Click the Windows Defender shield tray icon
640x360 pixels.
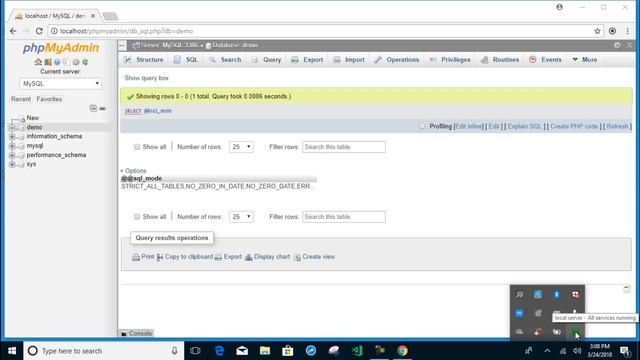coord(576,294)
